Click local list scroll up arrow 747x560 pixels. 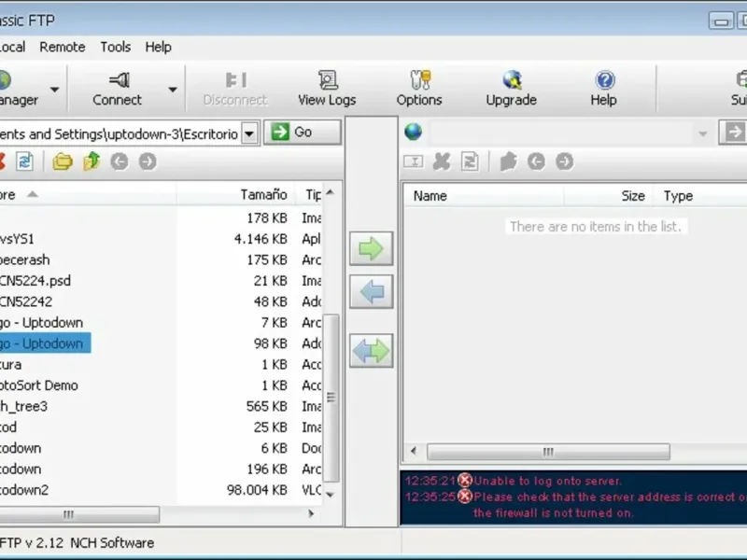click(x=331, y=192)
